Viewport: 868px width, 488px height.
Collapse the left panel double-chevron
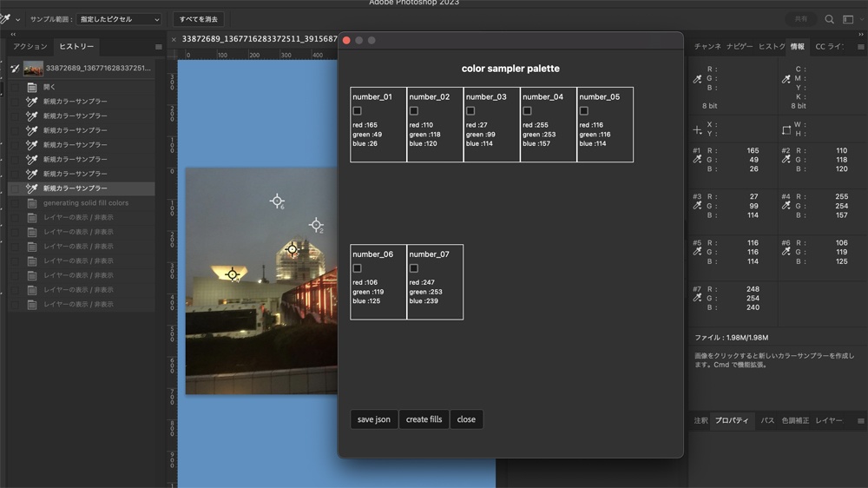13,35
